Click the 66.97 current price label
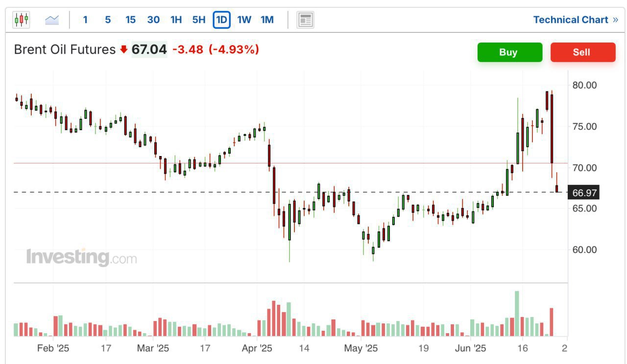Screen dimensions: 627x364 584,193
